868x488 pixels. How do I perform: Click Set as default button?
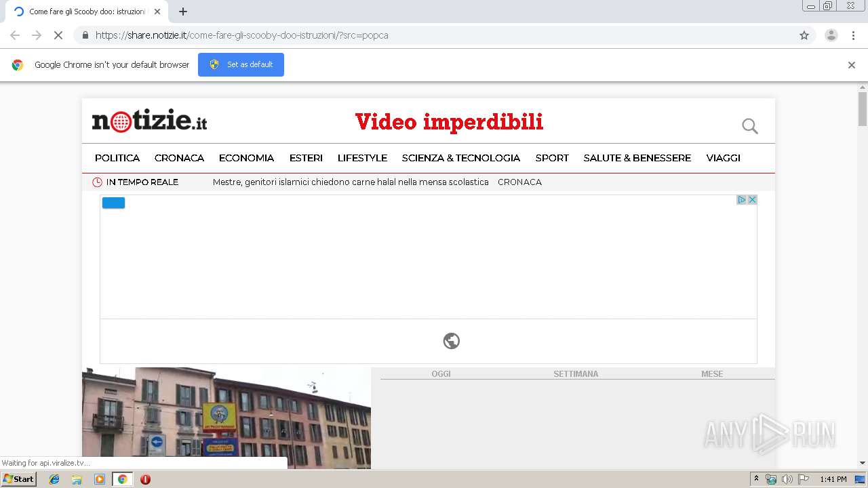coord(241,64)
